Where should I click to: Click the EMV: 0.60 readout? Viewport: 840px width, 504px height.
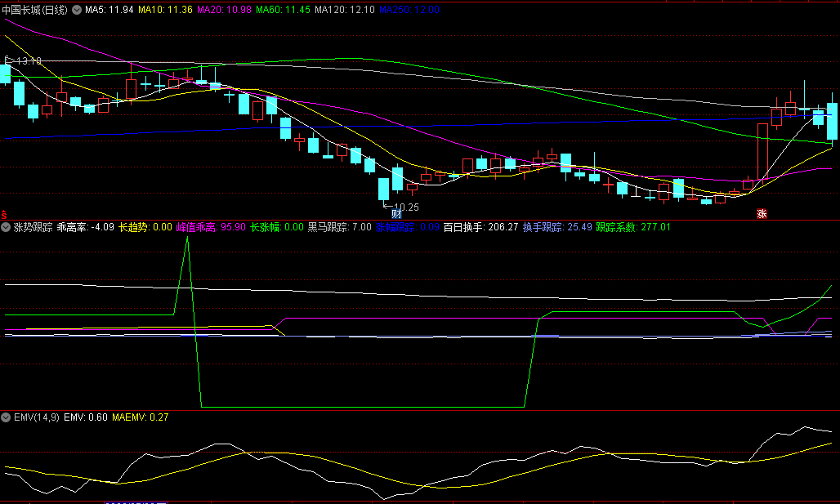pos(86,417)
